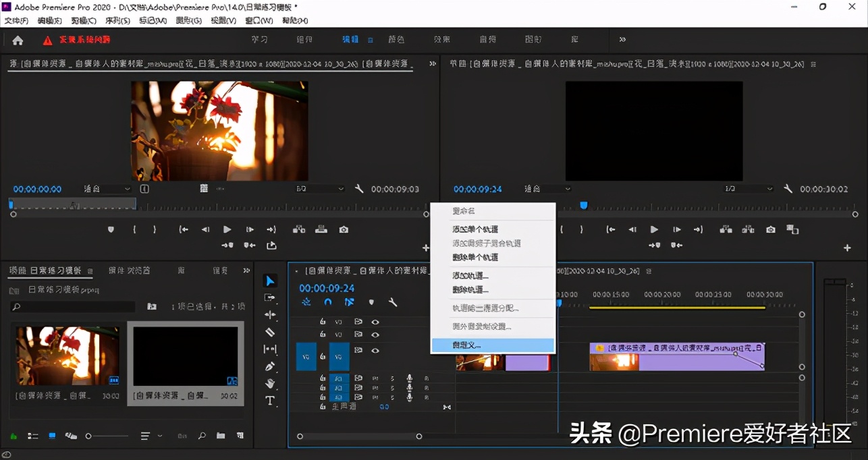The width and height of the screenshot is (868, 460).
Task: Expand the workspace overflow chevron menu
Action: pos(622,40)
